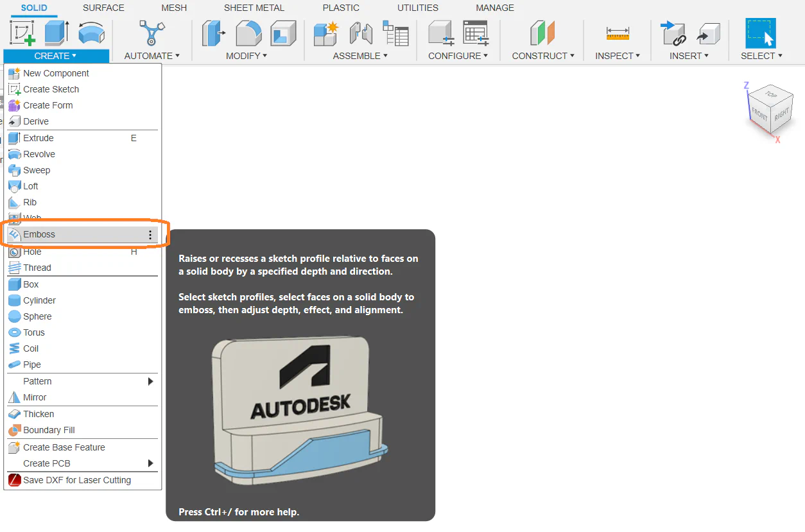
Task: Open the INSERT dropdown
Action: click(689, 56)
